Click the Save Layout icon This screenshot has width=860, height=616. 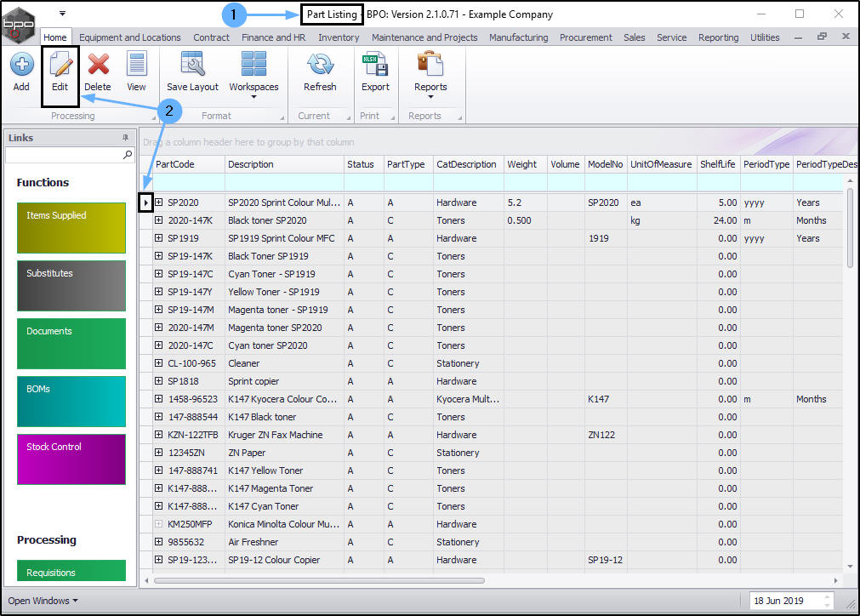[x=192, y=64]
